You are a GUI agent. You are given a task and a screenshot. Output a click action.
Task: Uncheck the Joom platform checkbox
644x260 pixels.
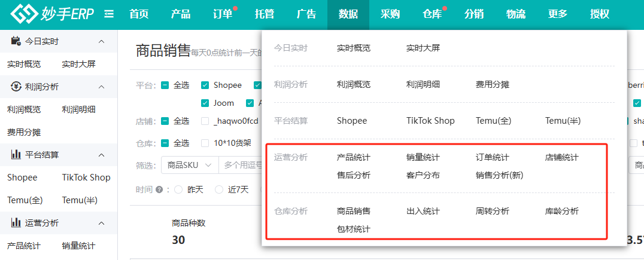pos(205,103)
